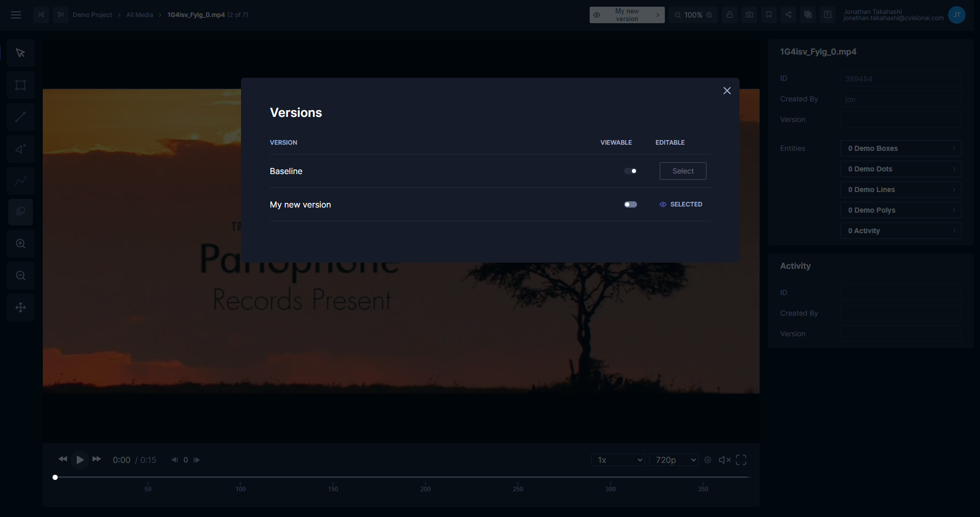980x517 pixels.
Task: Close the Versions dialog
Action: pos(727,91)
